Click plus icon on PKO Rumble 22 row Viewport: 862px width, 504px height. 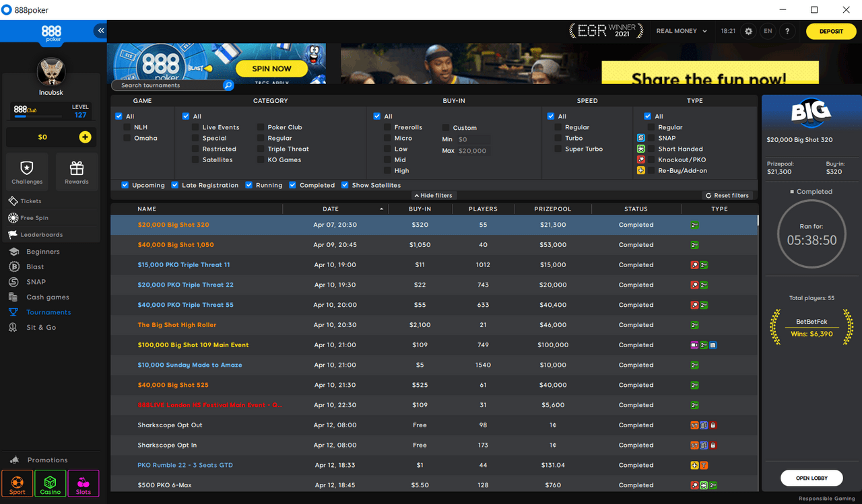[694, 465]
